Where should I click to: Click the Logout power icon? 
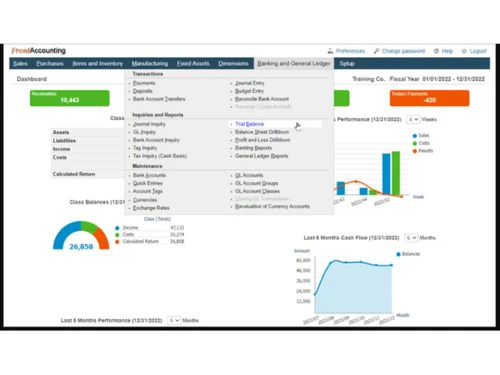point(464,51)
